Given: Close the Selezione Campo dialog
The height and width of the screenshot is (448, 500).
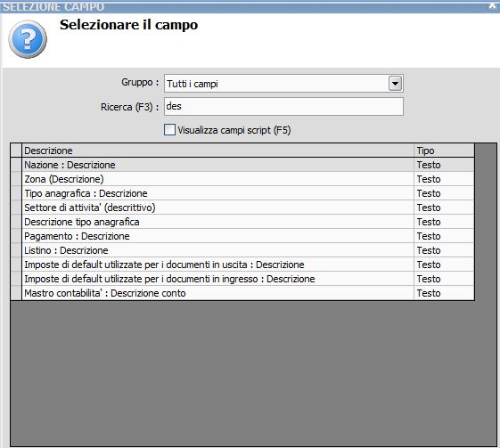Looking at the screenshot, I should click(493, 5).
